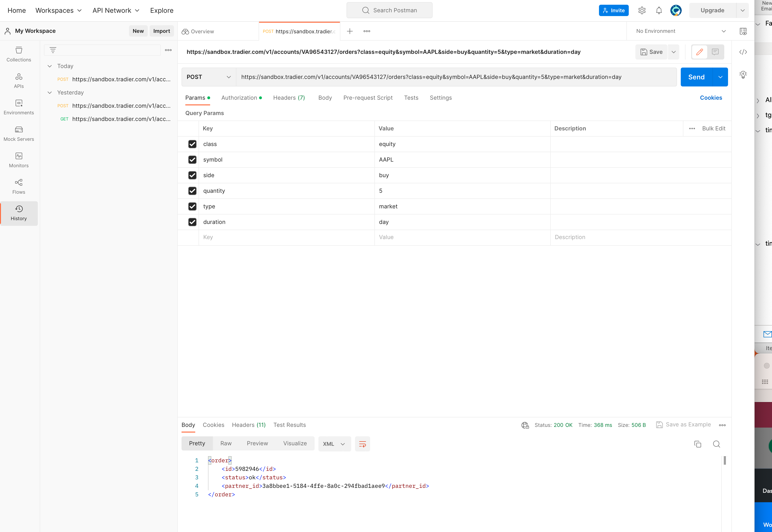Focus the Search Postman field

pyautogui.click(x=389, y=10)
